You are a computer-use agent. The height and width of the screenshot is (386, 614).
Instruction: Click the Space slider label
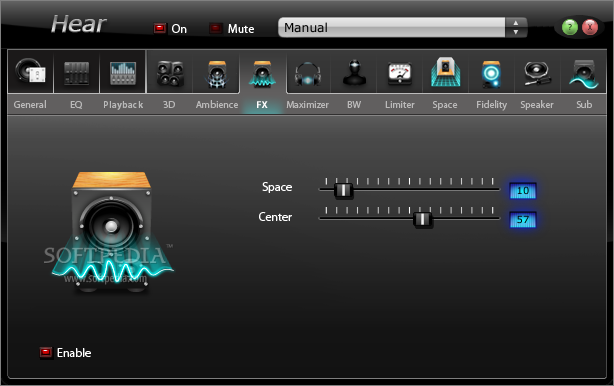(x=277, y=187)
